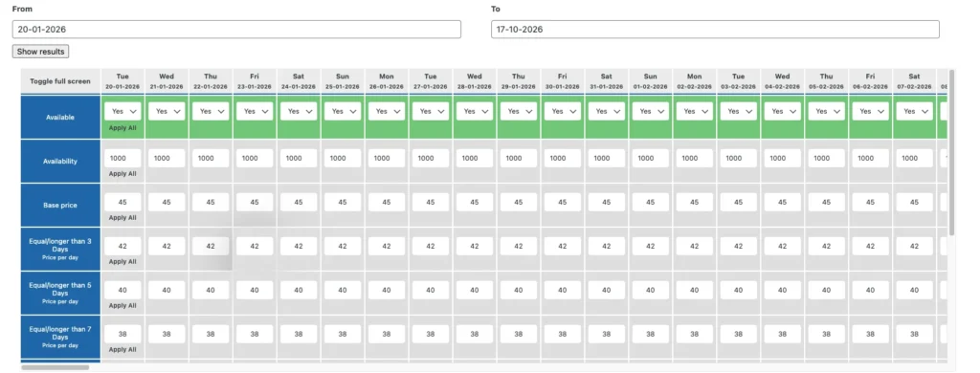Click the Equal/longer than 7 Days label
This screenshot has width=980, height=373.
tap(60, 337)
